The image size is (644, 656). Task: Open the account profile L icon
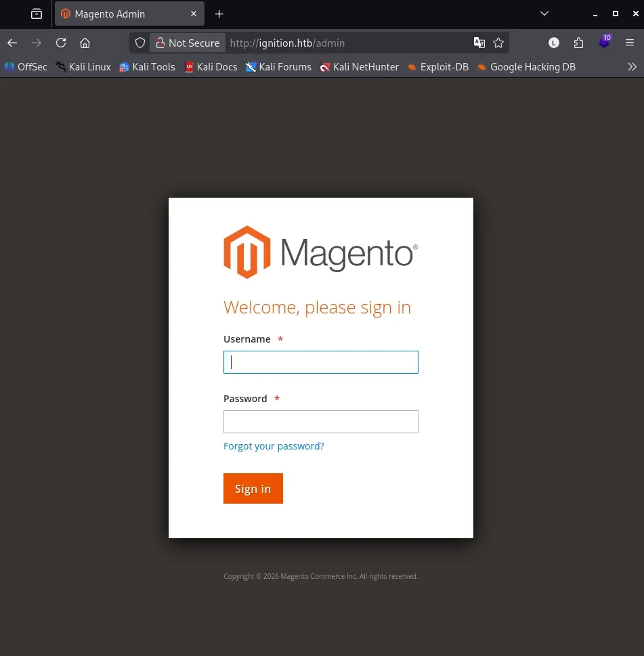pyautogui.click(x=554, y=43)
